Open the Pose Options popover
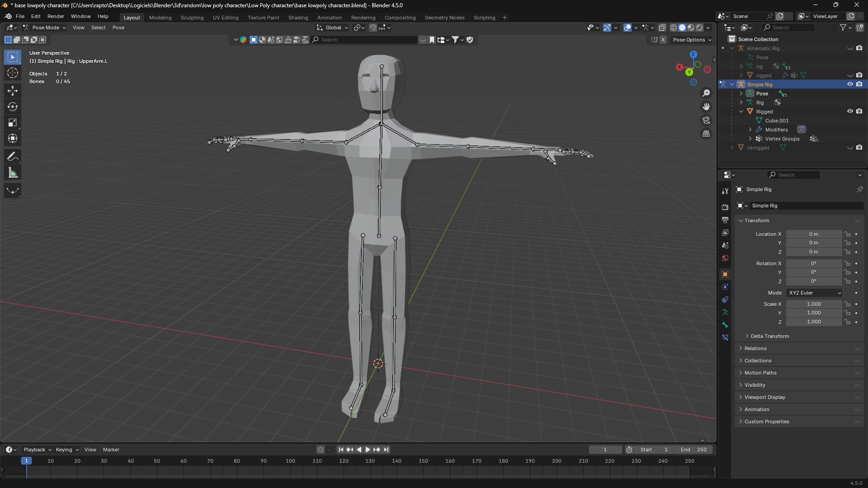This screenshot has width=868, height=488. [692, 40]
